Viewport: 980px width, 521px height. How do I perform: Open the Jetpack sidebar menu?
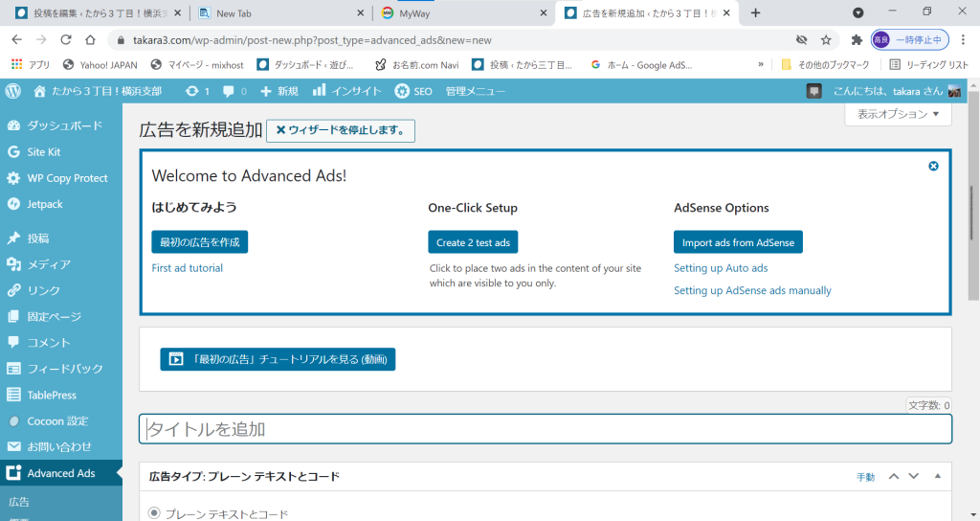pyautogui.click(x=44, y=204)
